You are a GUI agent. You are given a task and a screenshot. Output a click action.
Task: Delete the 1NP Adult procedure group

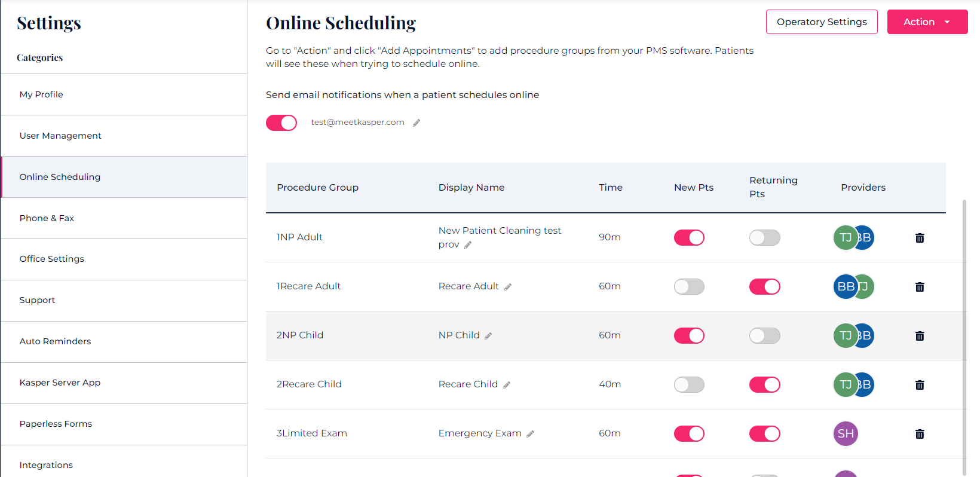920,238
